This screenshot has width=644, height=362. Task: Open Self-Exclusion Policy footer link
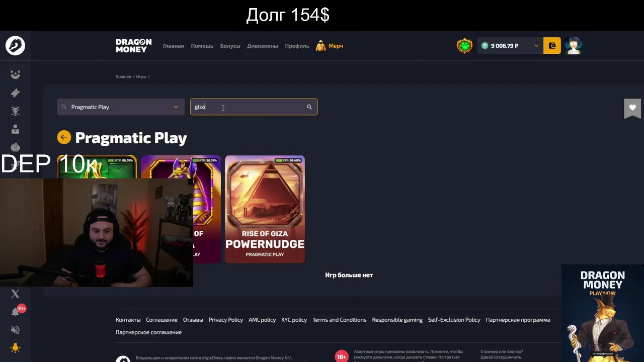[454, 320]
